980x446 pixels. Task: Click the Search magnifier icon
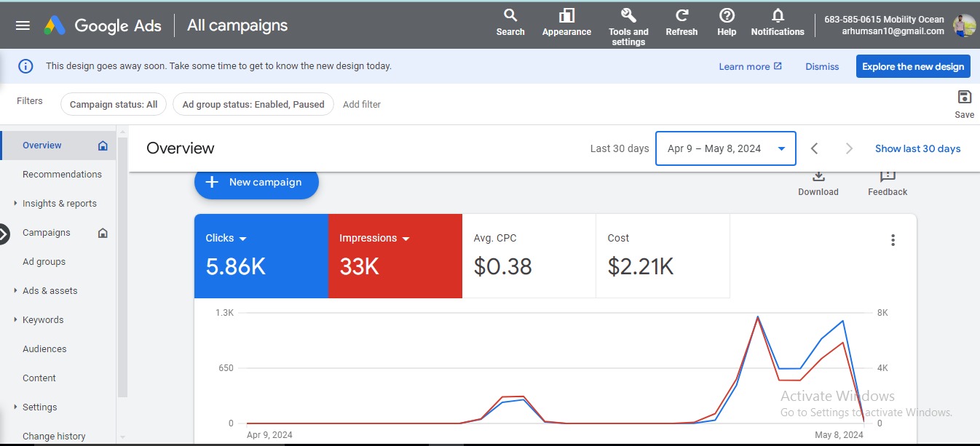pos(510,16)
